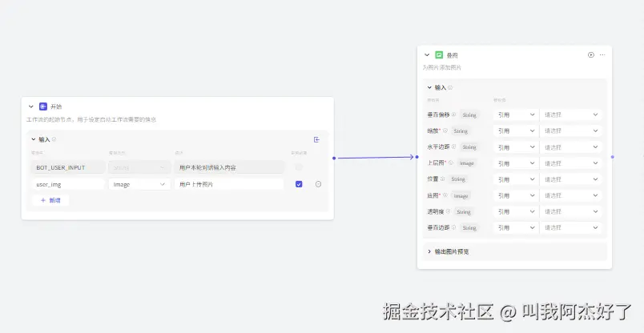Open the 请选择 dropdown for 位置
The image size is (644, 333).
point(571,179)
